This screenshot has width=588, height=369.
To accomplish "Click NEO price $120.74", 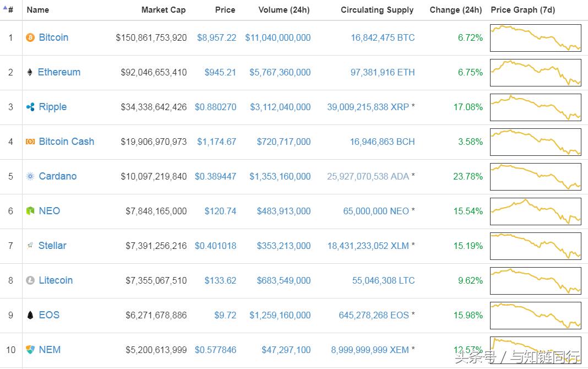I will (x=220, y=211).
